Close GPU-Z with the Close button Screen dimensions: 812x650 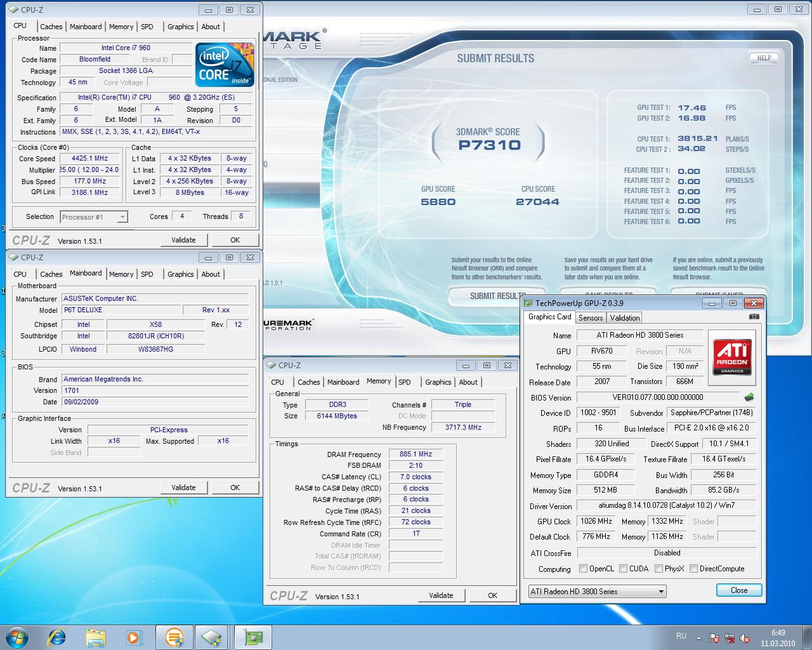pyautogui.click(x=739, y=590)
